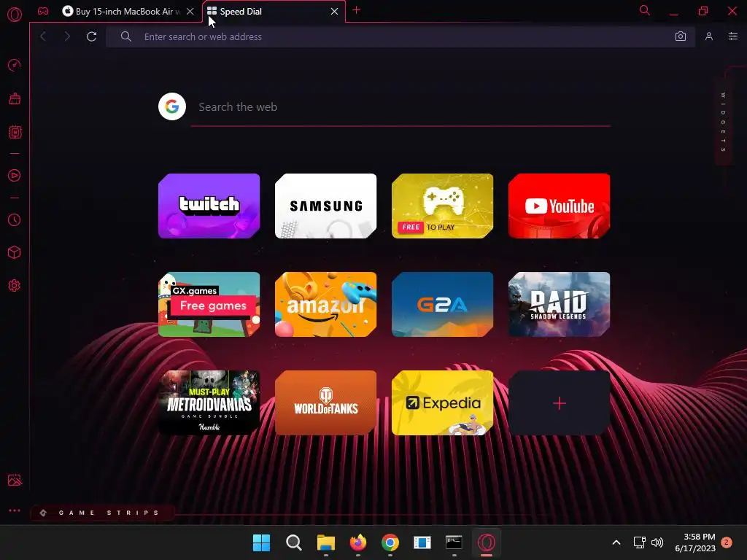Open the G2A speed dial tile
This screenshot has height=560, width=747.
[x=443, y=304]
